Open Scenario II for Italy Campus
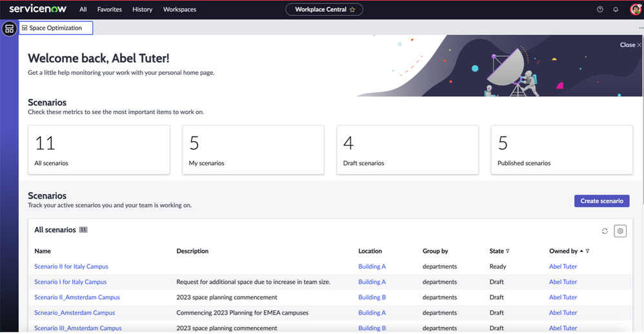Screen dimensions: 644x334 (71, 266)
